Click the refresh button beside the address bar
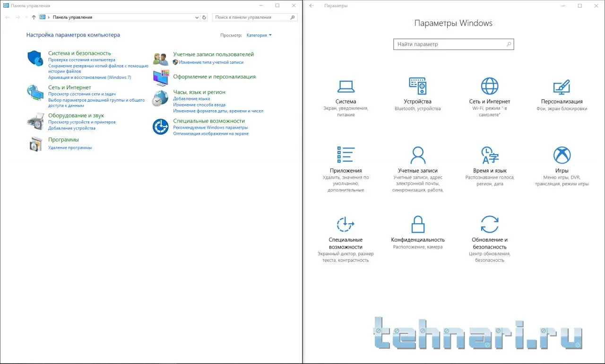 [204, 17]
